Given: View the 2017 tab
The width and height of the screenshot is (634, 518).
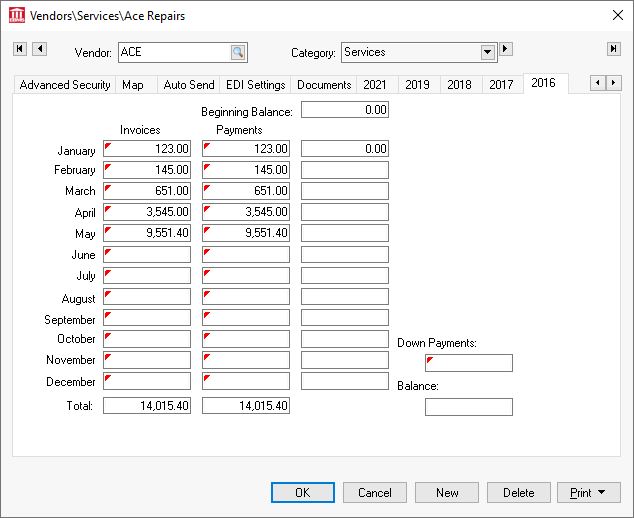Looking at the screenshot, I should point(501,85).
